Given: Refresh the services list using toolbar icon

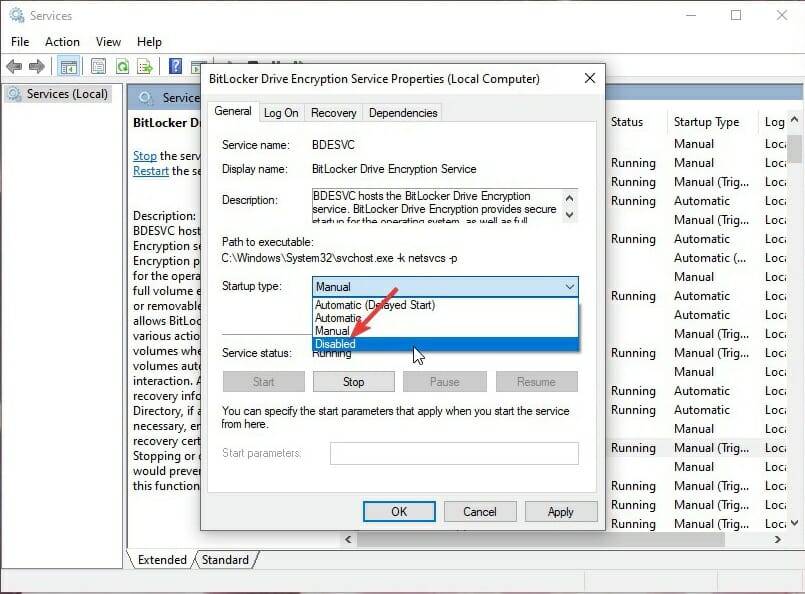Looking at the screenshot, I should (x=121, y=65).
